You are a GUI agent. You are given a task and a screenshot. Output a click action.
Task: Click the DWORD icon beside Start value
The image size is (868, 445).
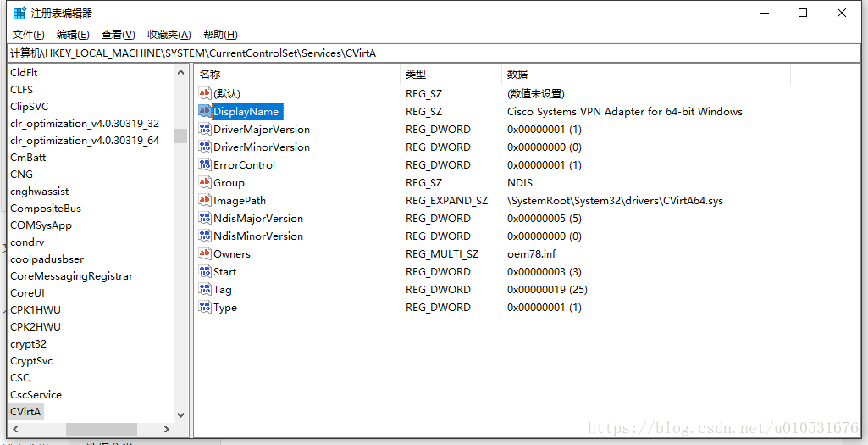(x=204, y=271)
